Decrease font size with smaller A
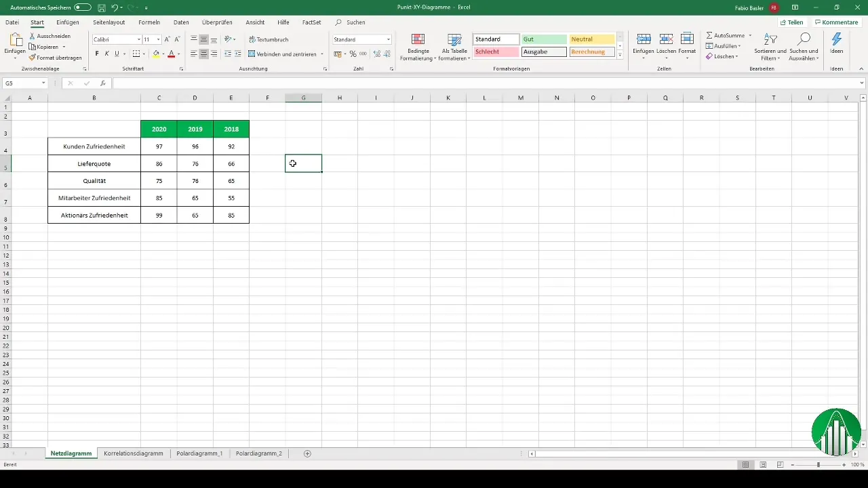868x488 pixels. (178, 39)
